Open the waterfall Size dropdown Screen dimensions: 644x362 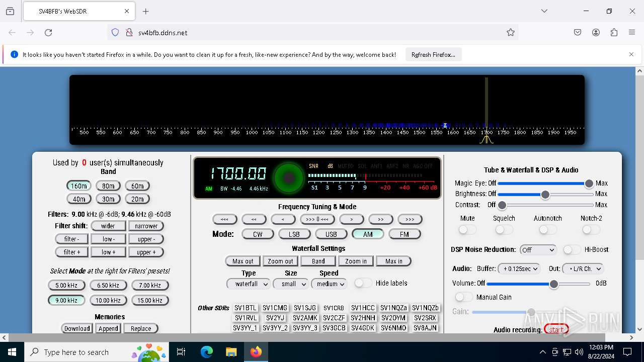291,284
